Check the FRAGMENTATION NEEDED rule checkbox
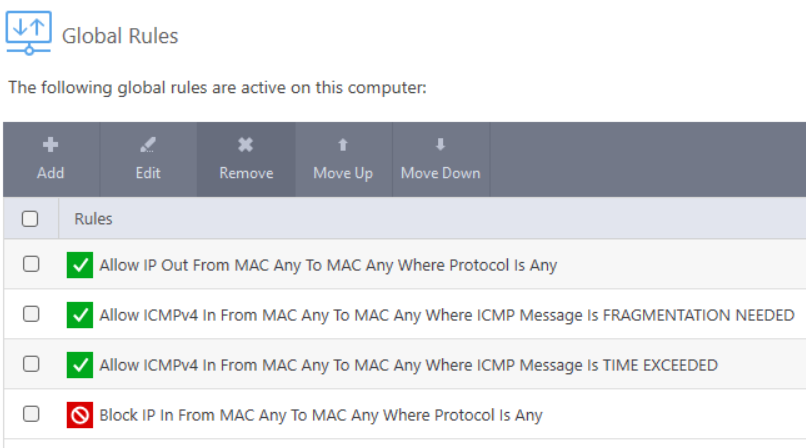 pyautogui.click(x=31, y=314)
